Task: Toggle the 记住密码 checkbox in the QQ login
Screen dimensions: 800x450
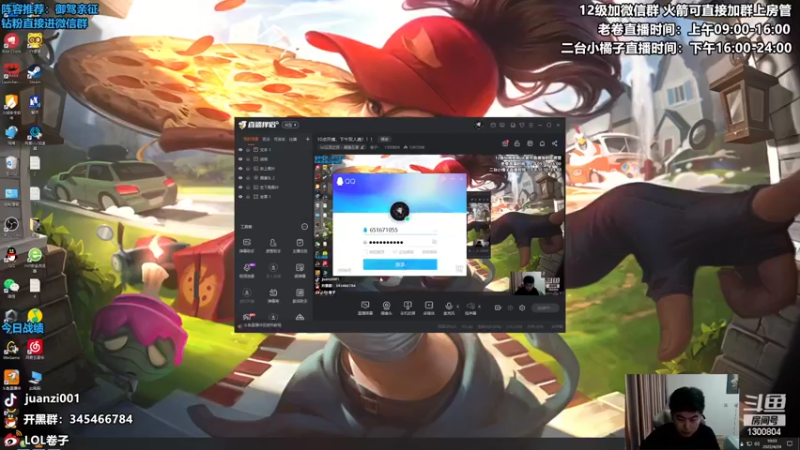Action: 395,252
